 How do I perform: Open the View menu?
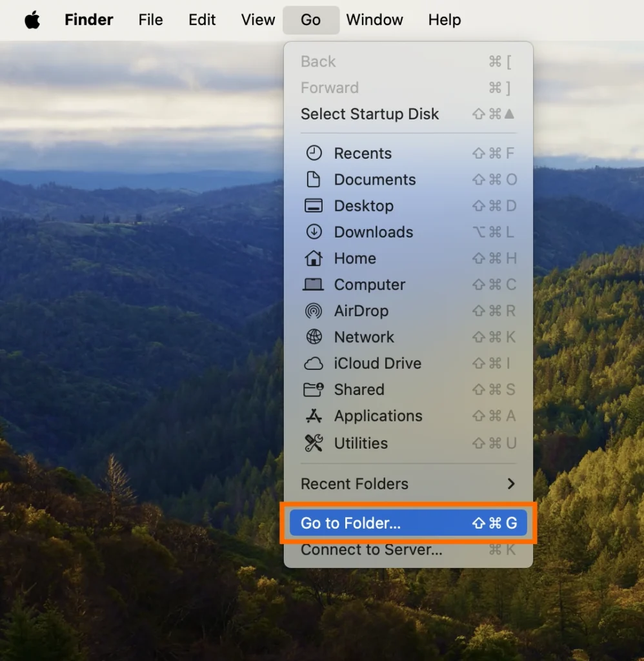[258, 20]
